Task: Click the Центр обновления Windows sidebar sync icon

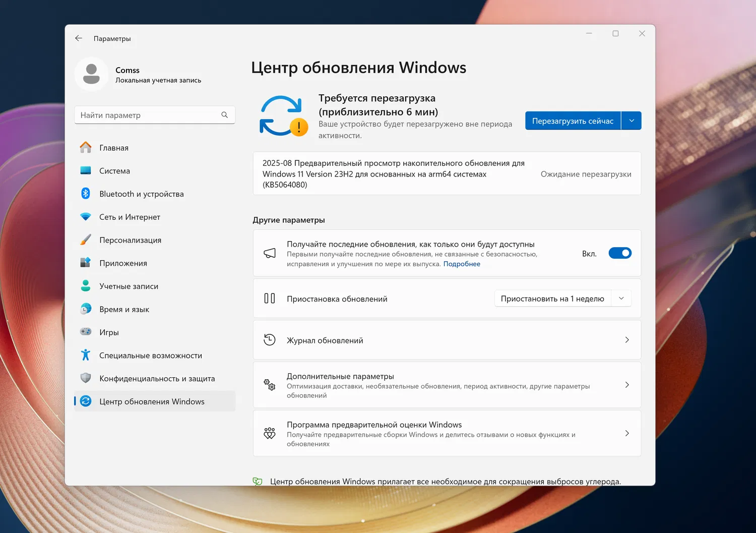Action: (86, 401)
